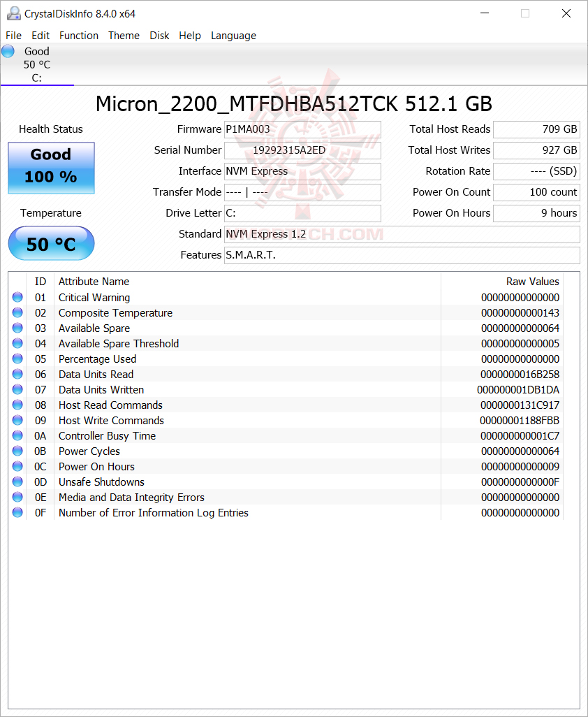The height and width of the screenshot is (717, 588).
Task: Click the Rotation Rate value ---- (SSD)
Action: click(x=536, y=171)
